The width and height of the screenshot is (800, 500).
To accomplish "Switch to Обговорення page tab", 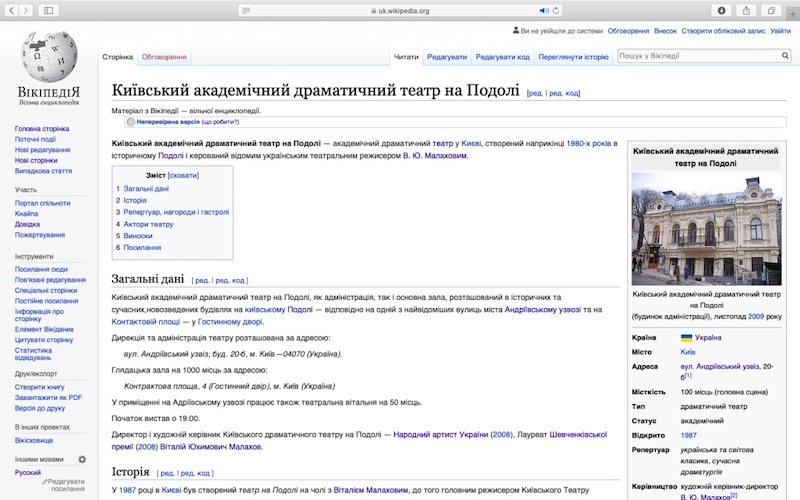I will coord(164,57).
